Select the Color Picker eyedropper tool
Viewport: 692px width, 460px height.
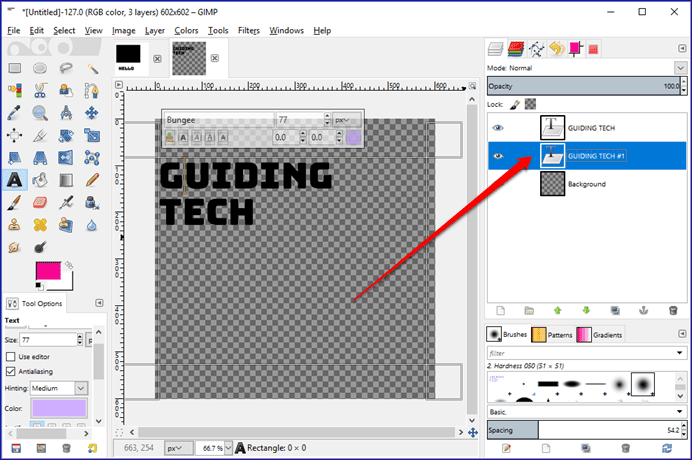click(15, 113)
